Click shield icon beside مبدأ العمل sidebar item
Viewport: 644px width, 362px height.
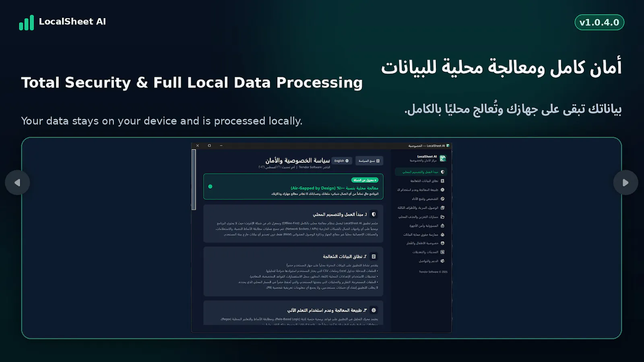click(442, 172)
